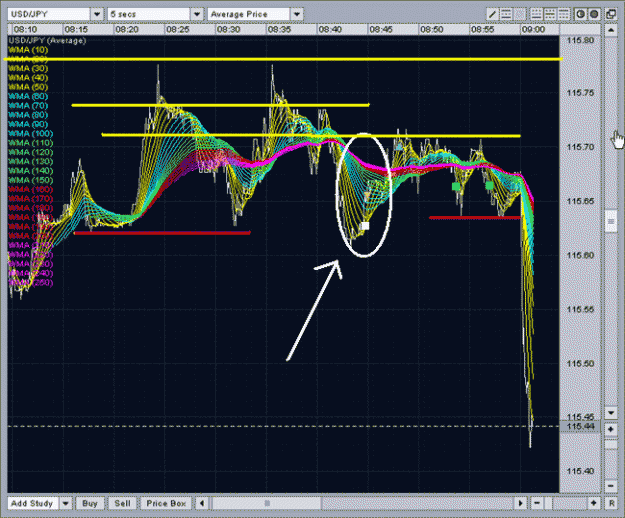Click the WMA (100) legend entry

point(30,133)
